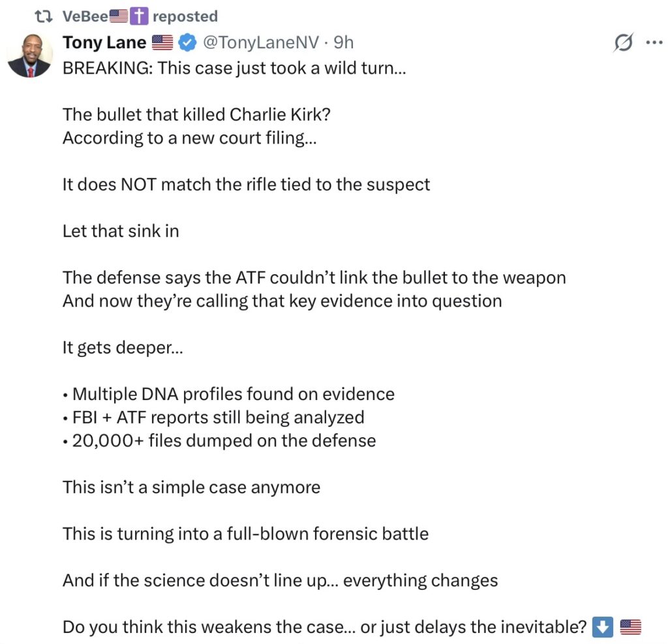Click the 'Multiple DNA profiles found' bullet

pos(229,393)
